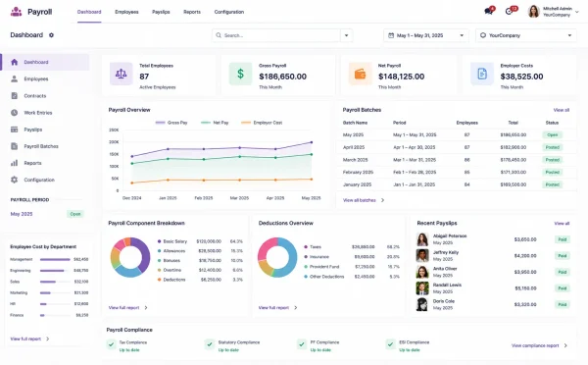Image resolution: width=588 pixels, height=365 pixels.
Task: Open dashboard settings gear icon
Action: [x=51, y=35]
